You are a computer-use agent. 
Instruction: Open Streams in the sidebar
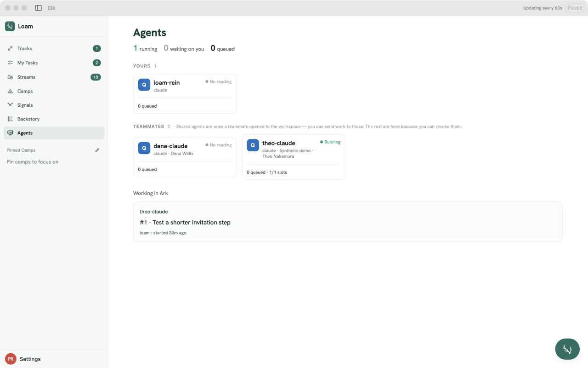tap(54, 77)
